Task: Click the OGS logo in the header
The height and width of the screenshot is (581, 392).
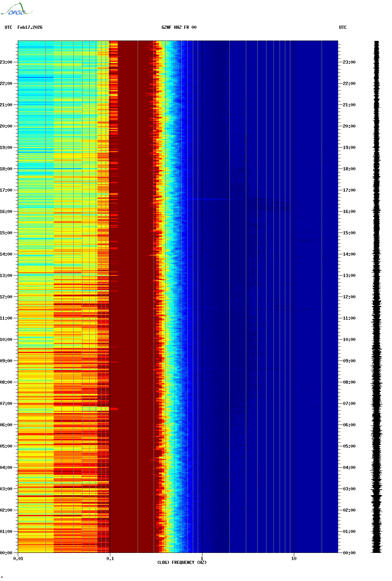Action: click(16, 9)
